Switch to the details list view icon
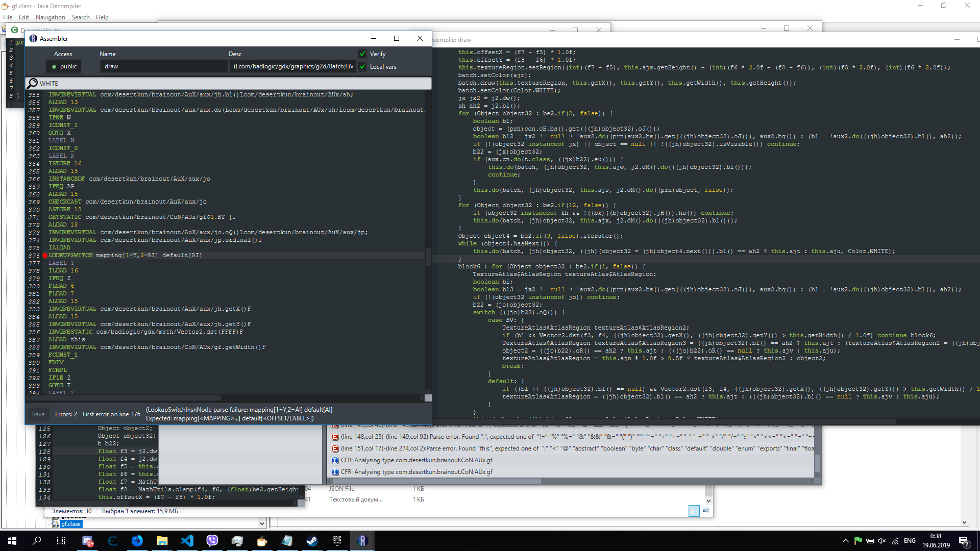 click(694, 511)
